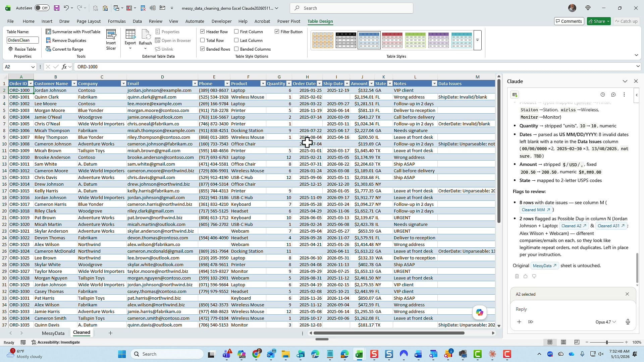Enable Total Row checkbox
The image size is (644, 362).
click(202, 40)
